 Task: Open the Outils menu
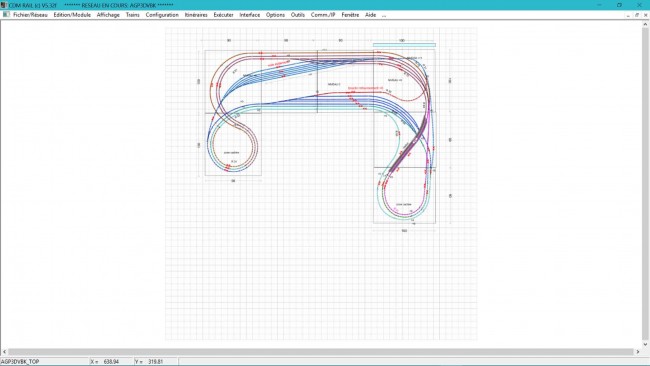click(x=298, y=15)
